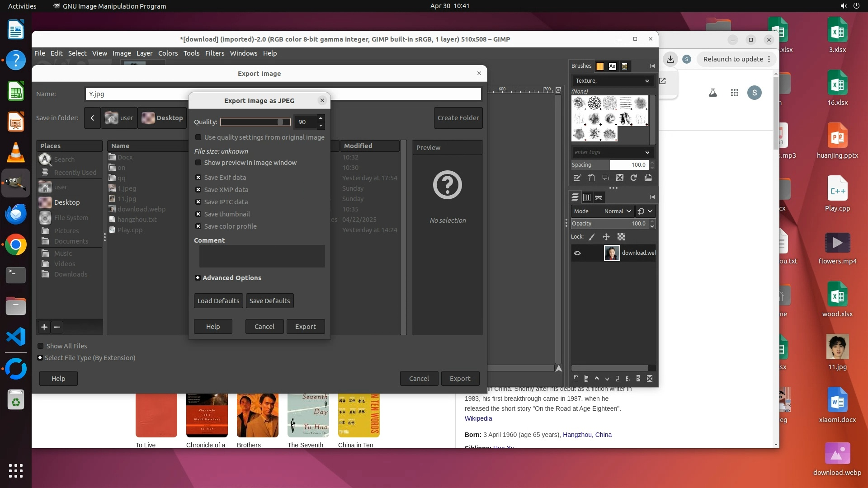Click Export in JPEG dialog

coord(305,327)
